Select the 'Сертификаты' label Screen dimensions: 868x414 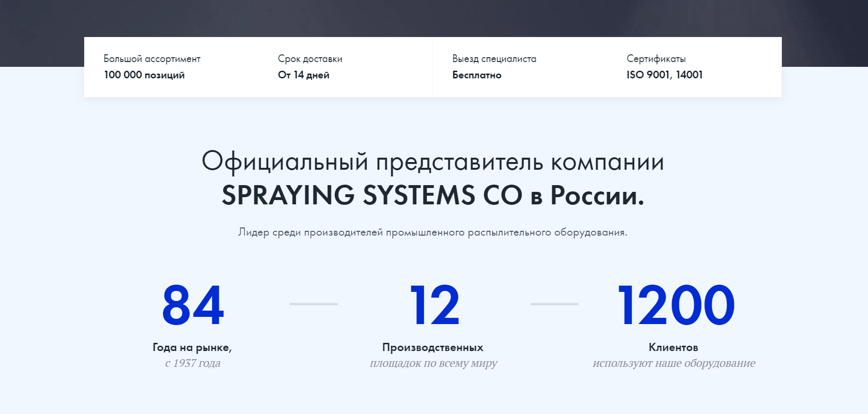(656, 59)
